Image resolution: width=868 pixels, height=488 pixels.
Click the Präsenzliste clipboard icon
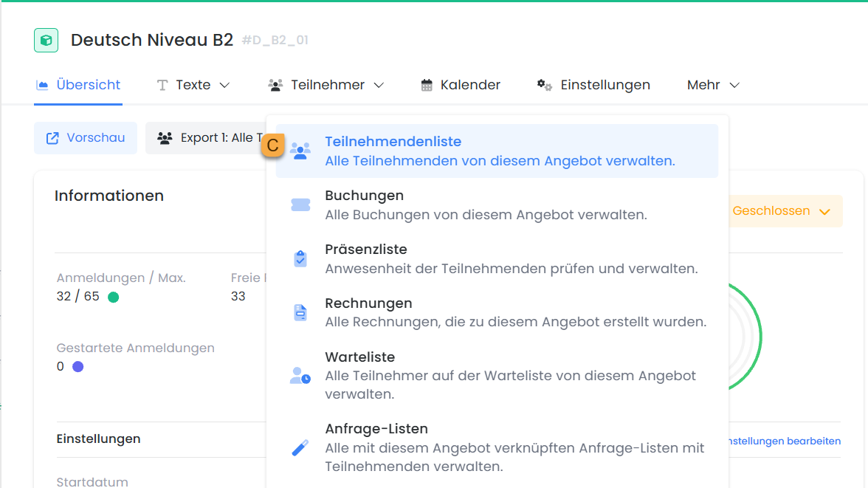(x=300, y=259)
